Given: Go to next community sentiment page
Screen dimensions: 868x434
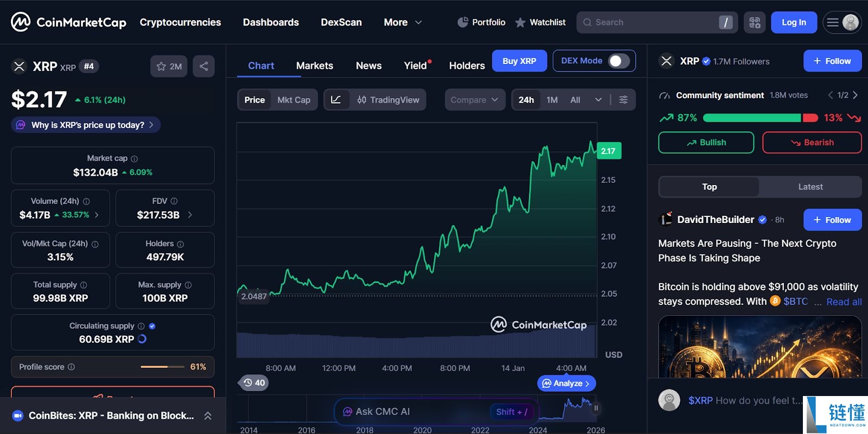Looking at the screenshot, I should pyautogui.click(x=855, y=95).
